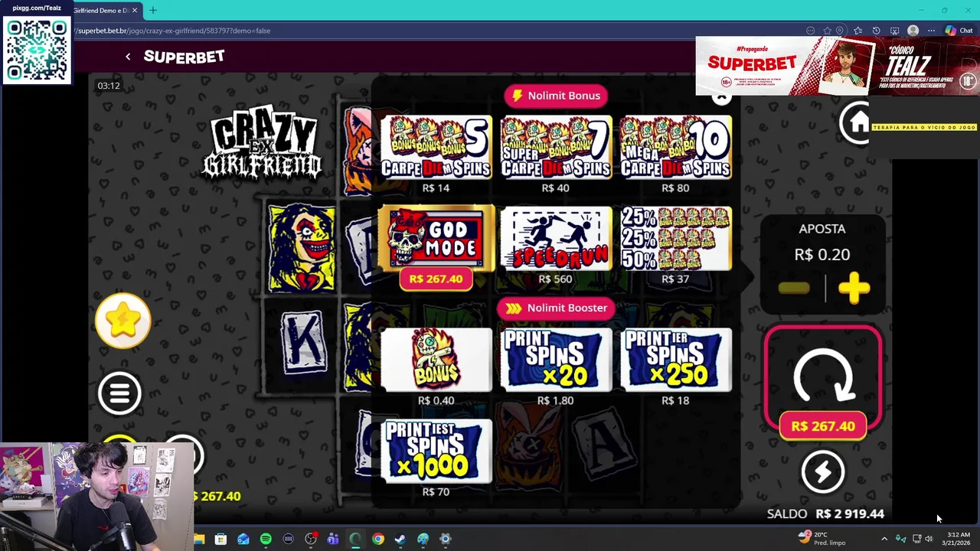The image size is (980, 551).
Task: Click the R$ 80 price text
Action: (676, 187)
